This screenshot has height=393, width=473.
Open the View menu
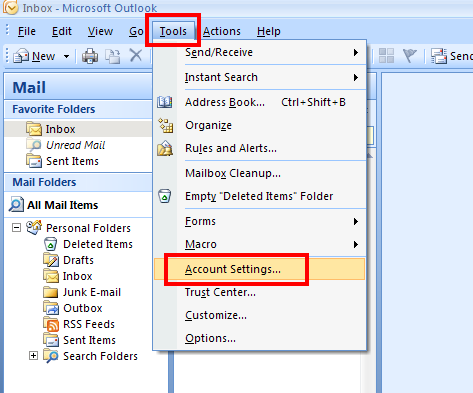(x=100, y=31)
